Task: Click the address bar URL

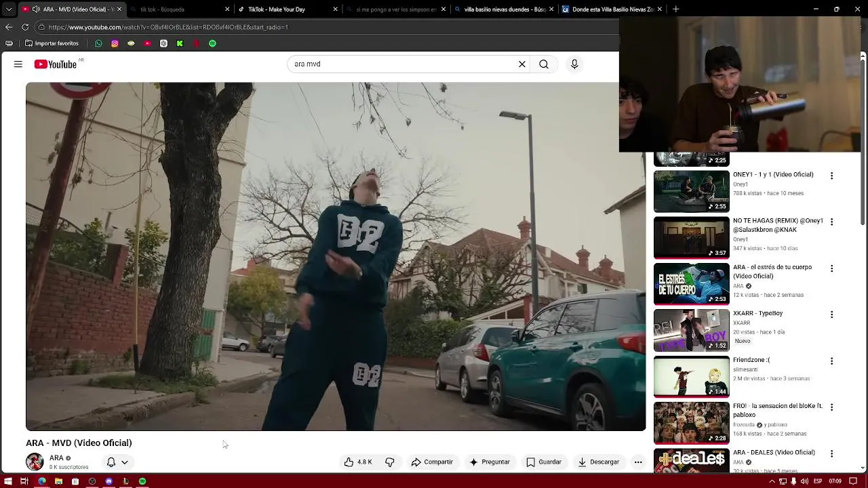Action: (168, 27)
